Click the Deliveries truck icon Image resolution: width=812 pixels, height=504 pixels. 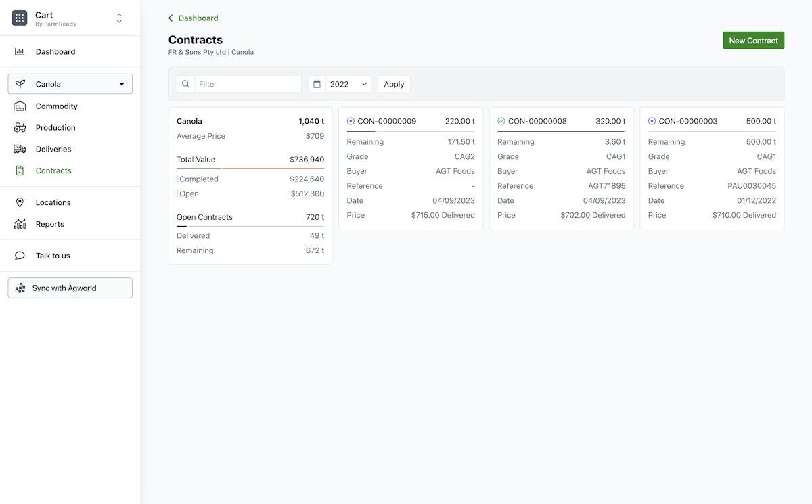point(20,150)
